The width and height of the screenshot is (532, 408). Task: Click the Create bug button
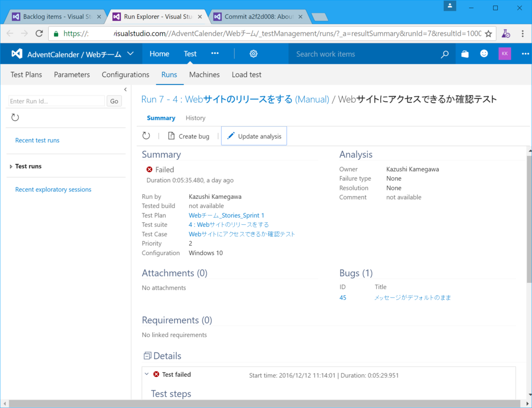(189, 136)
